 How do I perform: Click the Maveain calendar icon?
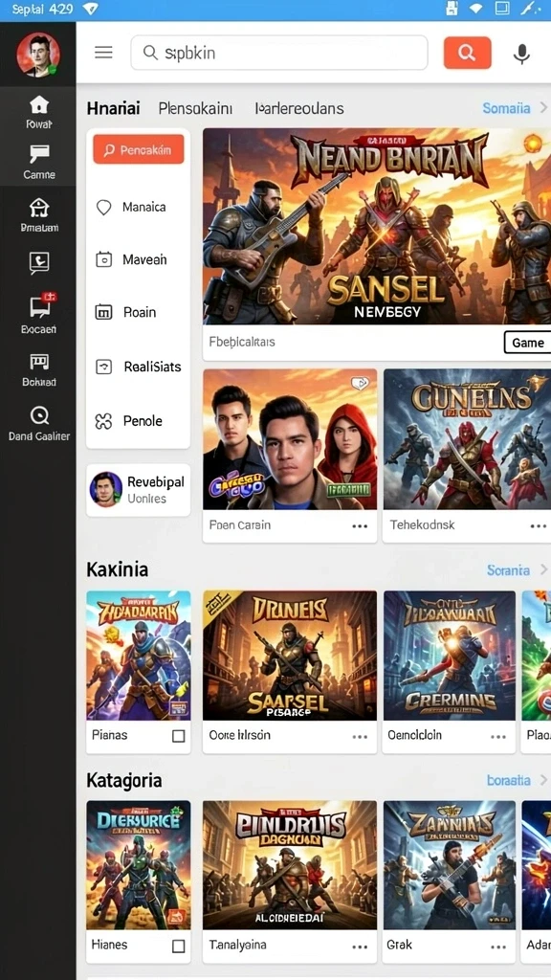(x=103, y=259)
